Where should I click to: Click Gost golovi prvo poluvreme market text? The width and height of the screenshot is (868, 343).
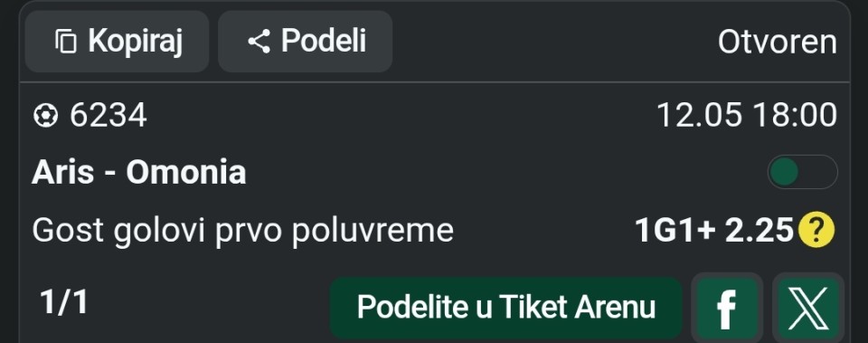tap(243, 231)
